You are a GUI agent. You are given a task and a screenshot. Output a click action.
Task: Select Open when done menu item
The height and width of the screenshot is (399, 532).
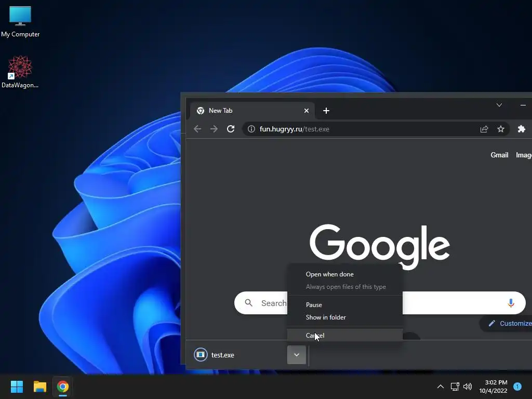tap(345, 274)
